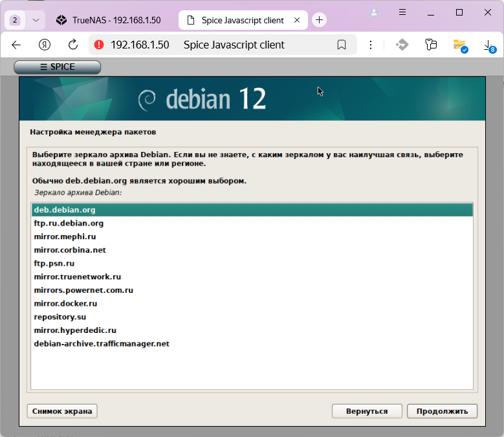Select mirror mirror.docker.ru
Image resolution: width=504 pixels, height=437 pixels.
(252, 303)
